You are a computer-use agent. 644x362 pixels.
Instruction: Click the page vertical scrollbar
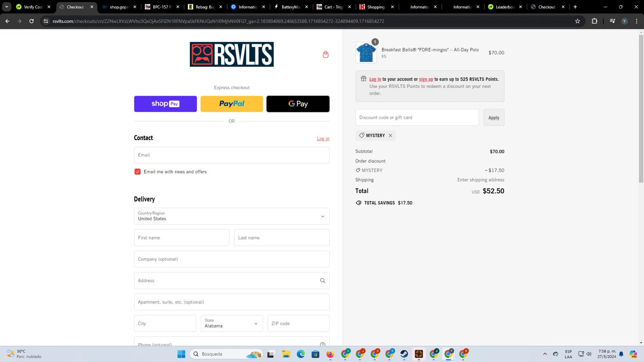pos(641,109)
